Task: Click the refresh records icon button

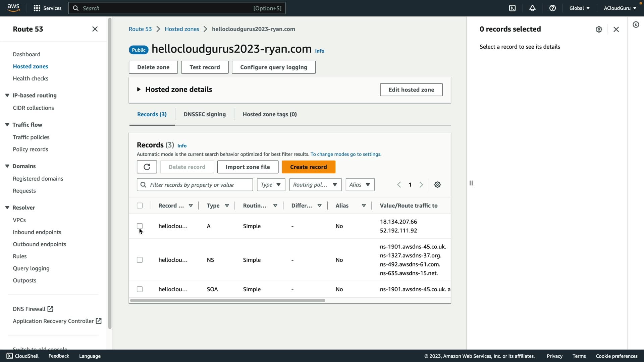Action: (x=147, y=167)
